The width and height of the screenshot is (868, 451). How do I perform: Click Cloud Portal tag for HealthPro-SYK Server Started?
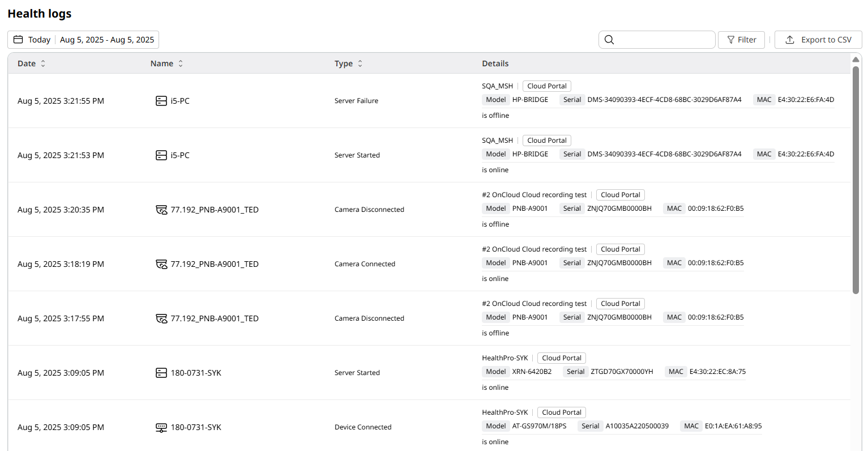click(x=561, y=358)
